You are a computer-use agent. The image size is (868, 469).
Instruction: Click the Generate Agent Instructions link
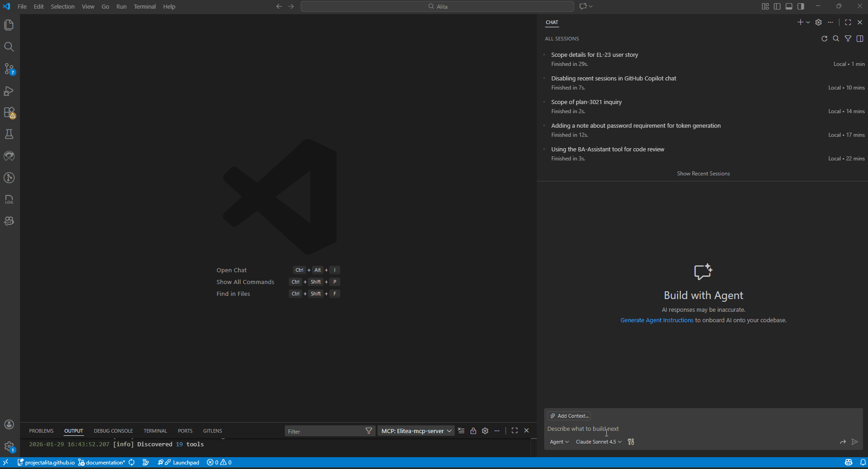click(x=657, y=320)
